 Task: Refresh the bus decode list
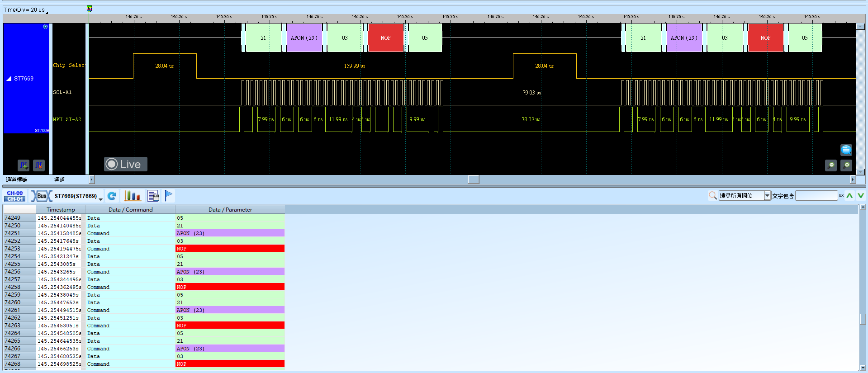tap(112, 196)
